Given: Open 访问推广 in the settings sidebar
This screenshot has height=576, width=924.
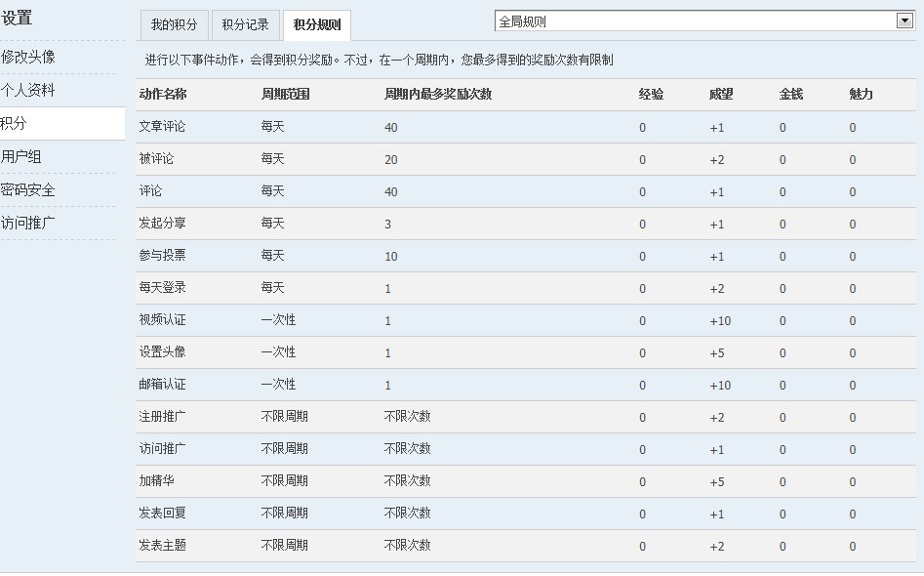Looking at the screenshot, I should click(x=27, y=223).
